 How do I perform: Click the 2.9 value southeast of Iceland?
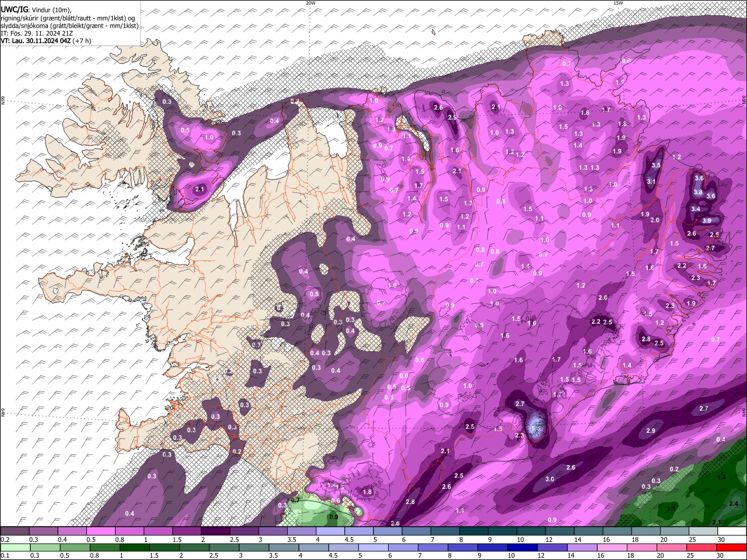pos(651,430)
